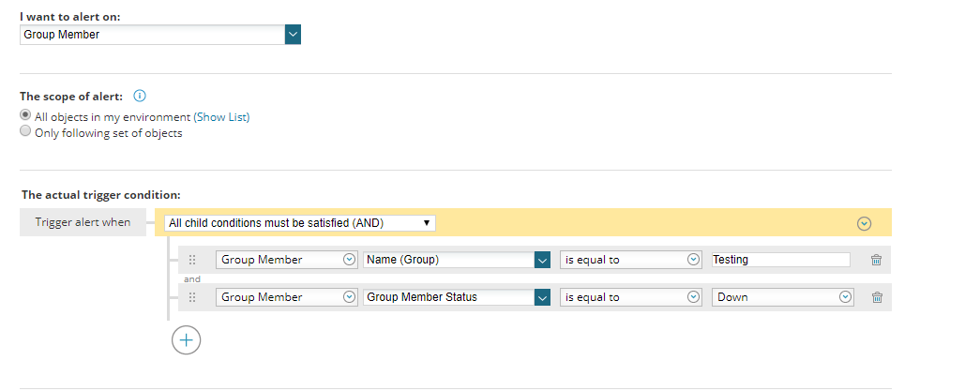Click the chevron icon on the yellow trigger bar
This screenshot has height=391, width=980.
tap(865, 223)
